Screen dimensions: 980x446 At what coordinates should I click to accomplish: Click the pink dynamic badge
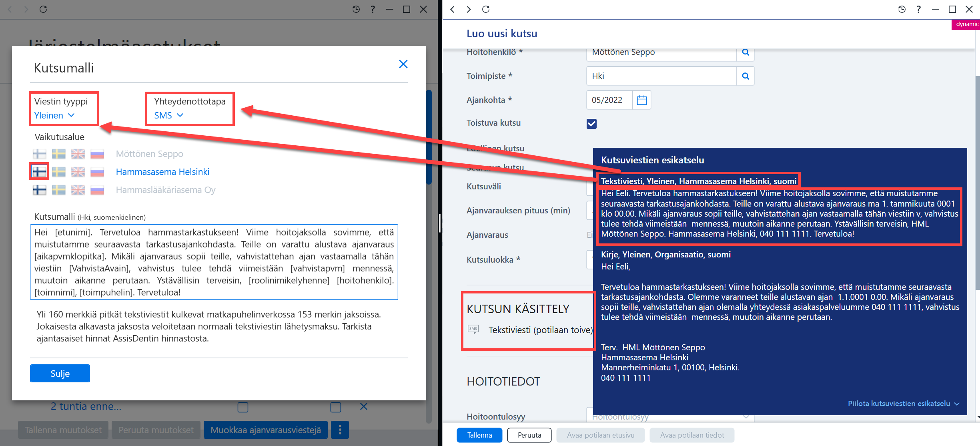tap(966, 24)
